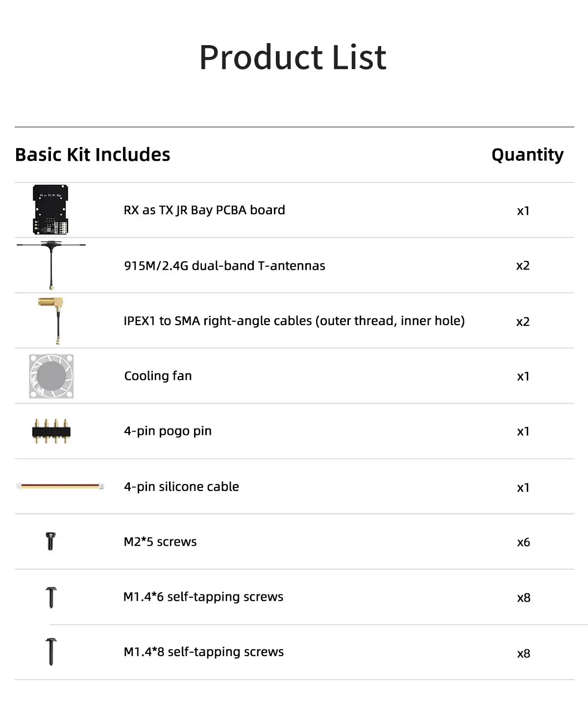The height and width of the screenshot is (712, 588).
Task: Click the SMA right-angle cable image
Action: (52, 320)
